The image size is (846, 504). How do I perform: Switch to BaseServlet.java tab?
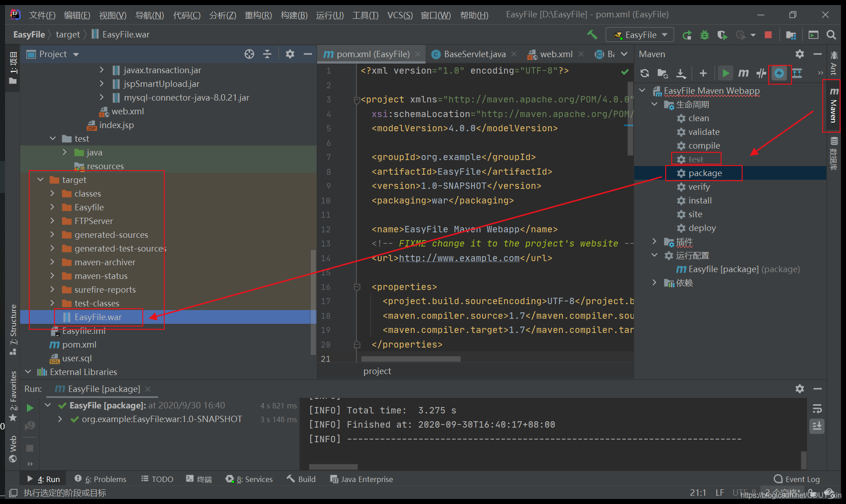(474, 54)
